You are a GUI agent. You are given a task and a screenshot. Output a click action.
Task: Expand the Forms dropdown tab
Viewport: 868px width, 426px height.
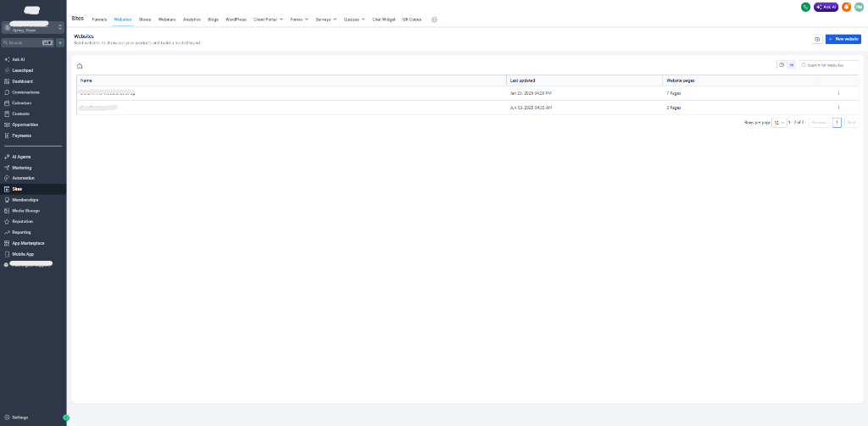pyautogui.click(x=299, y=19)
